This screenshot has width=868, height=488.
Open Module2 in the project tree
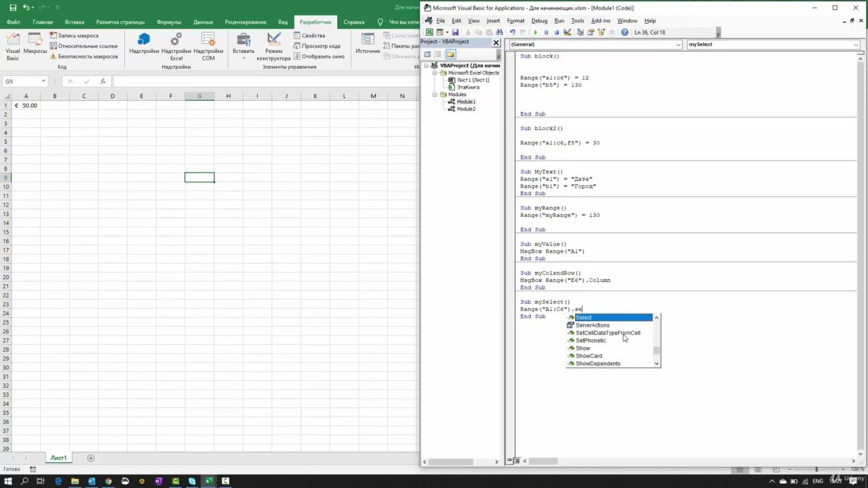click(x=465, y=109)
